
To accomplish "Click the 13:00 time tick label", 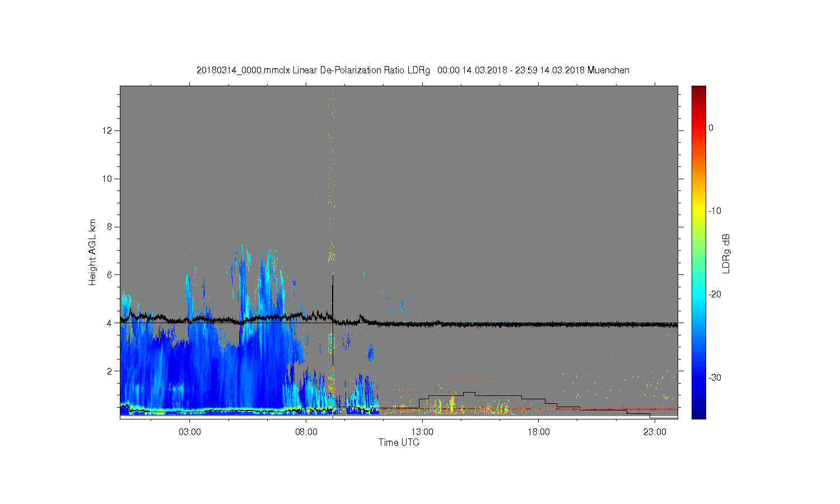I will 422,432.
